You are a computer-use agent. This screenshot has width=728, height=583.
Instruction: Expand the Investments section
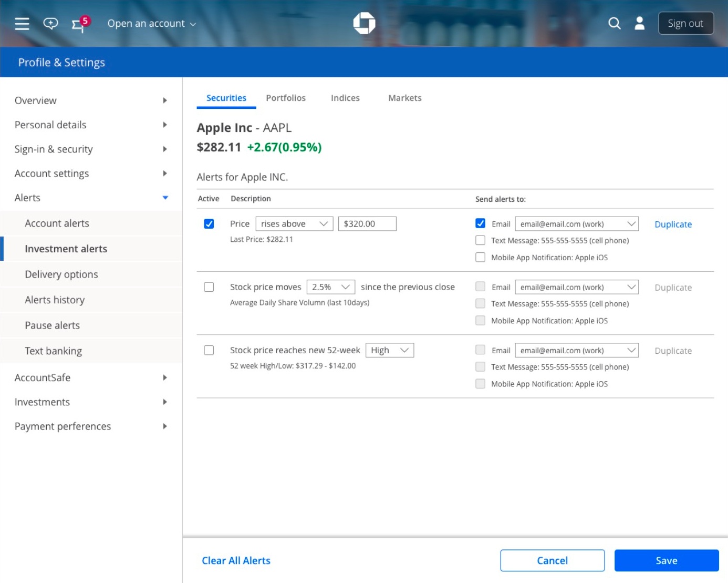click(x=165, y=402)
